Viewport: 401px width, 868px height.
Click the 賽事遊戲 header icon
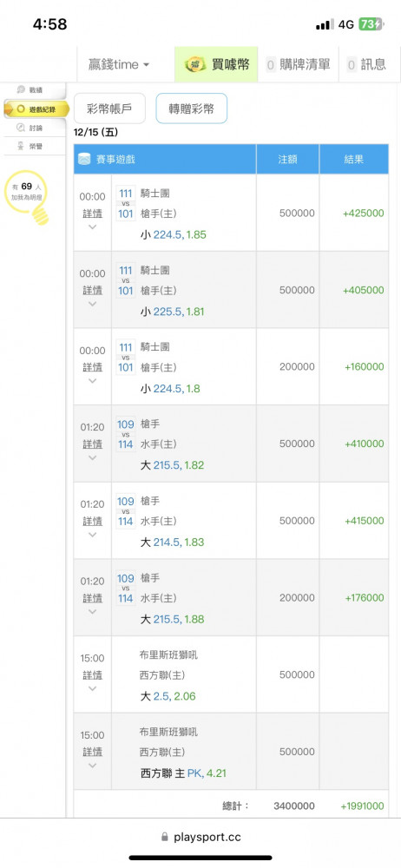click(83, 160)
